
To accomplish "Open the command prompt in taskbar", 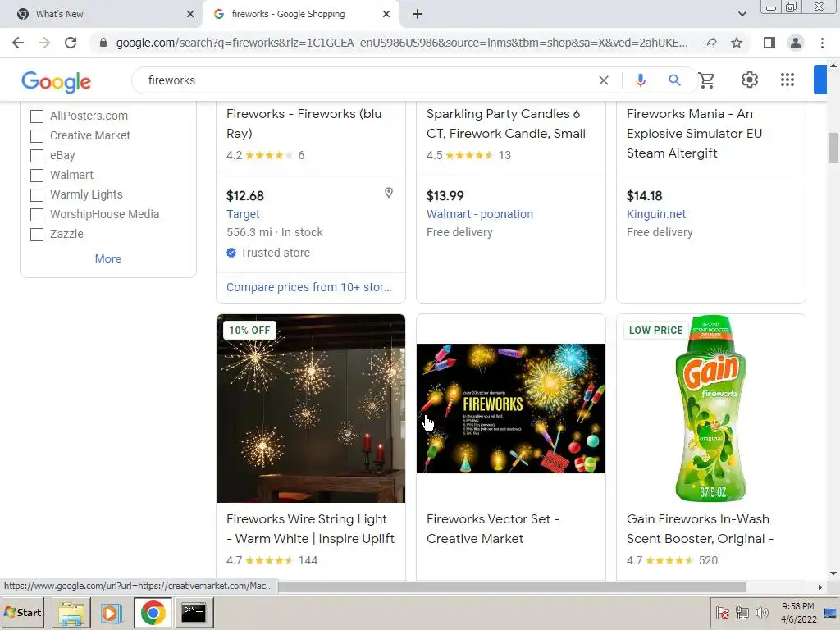I will coord(194,612).
